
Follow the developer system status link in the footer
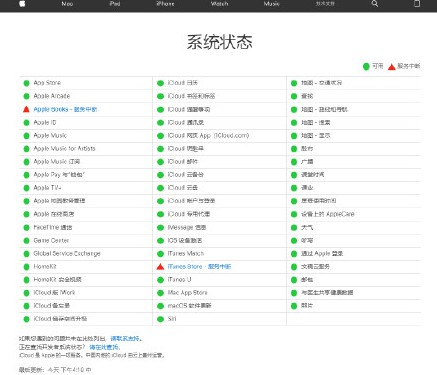tap(104, 347)
